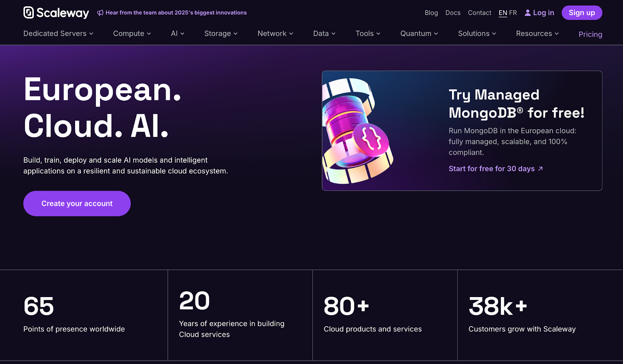This screenshot has width=623, height=364.
Task: Expand the Quantum dropdown
Action: tap(419, 33)
